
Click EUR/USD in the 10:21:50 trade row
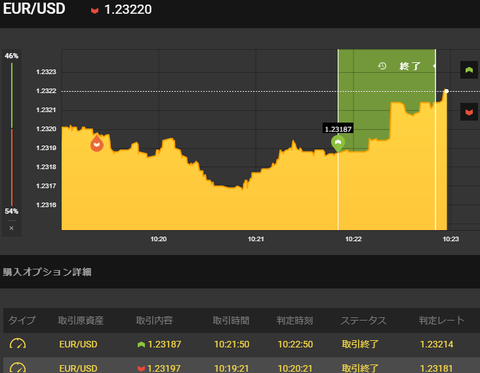[x=78, y=344]
